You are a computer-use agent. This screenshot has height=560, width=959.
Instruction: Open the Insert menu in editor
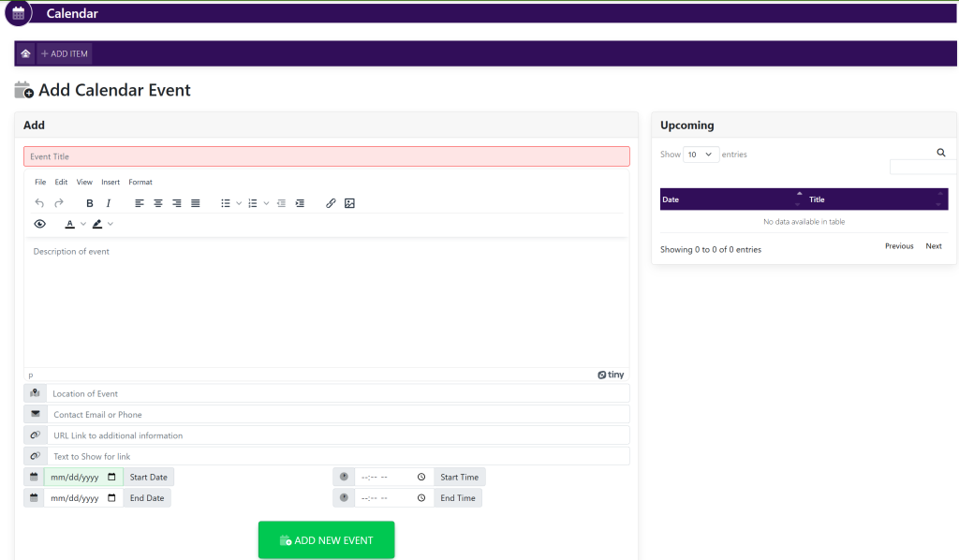click(111, 182)
